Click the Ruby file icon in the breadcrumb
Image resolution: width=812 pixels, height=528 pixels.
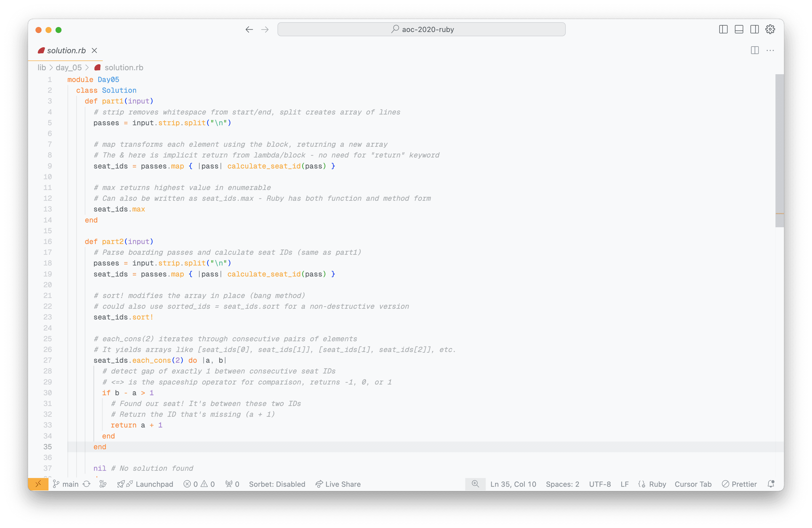(97, 67)
